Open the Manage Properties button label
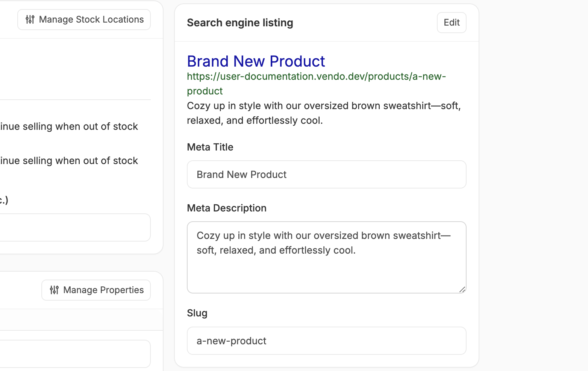Screen dimensions: 588x371 coord(103,290)
